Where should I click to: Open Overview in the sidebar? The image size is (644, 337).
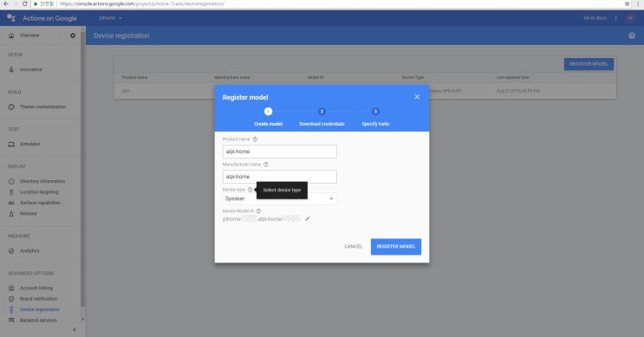pyautogui.click(x=29, y=36)
